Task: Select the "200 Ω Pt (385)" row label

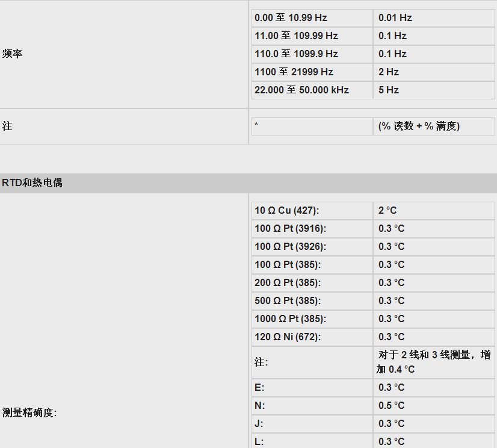Action: coord(288,283)
